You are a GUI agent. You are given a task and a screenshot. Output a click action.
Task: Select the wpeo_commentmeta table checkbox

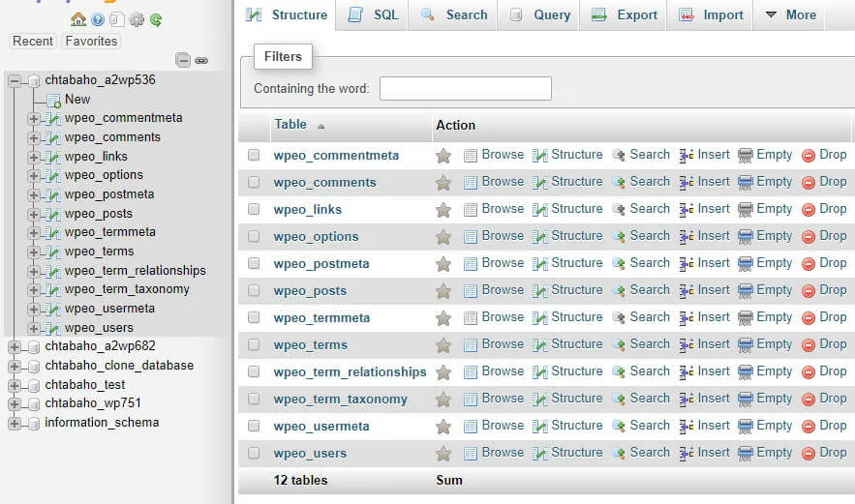[x=254, y=155]
